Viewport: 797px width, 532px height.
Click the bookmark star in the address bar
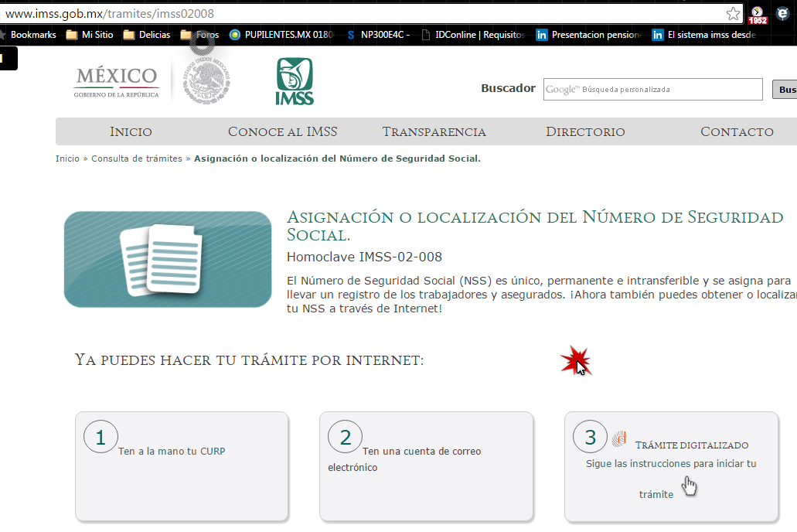pyautogui.click(x=732, y=12)
